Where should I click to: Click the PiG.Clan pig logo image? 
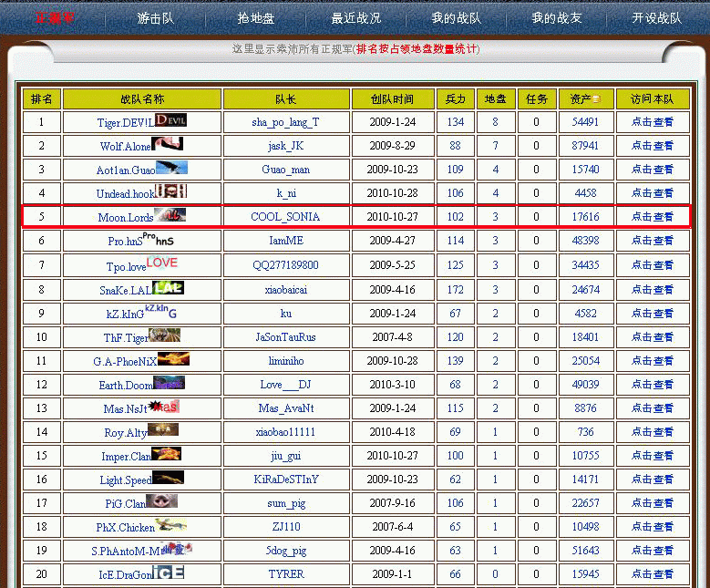(161, 500)
